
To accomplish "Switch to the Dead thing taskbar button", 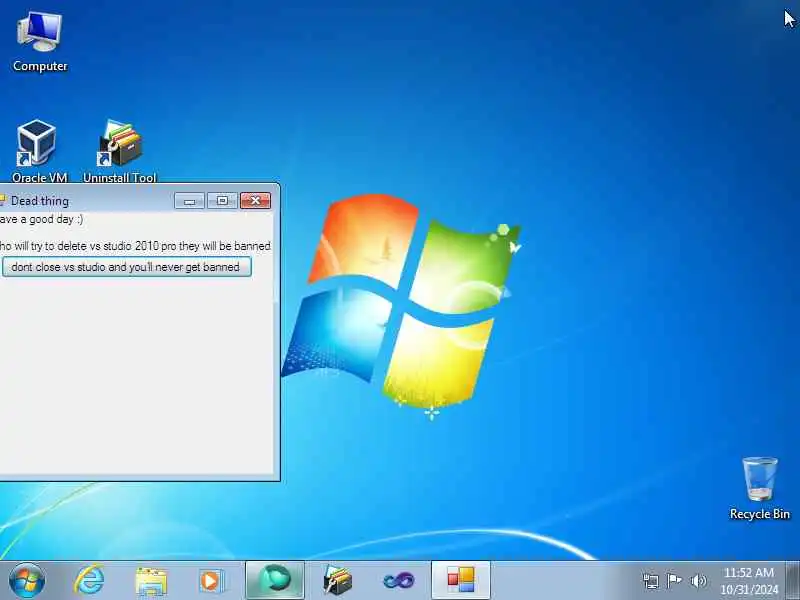I will 461,581.
